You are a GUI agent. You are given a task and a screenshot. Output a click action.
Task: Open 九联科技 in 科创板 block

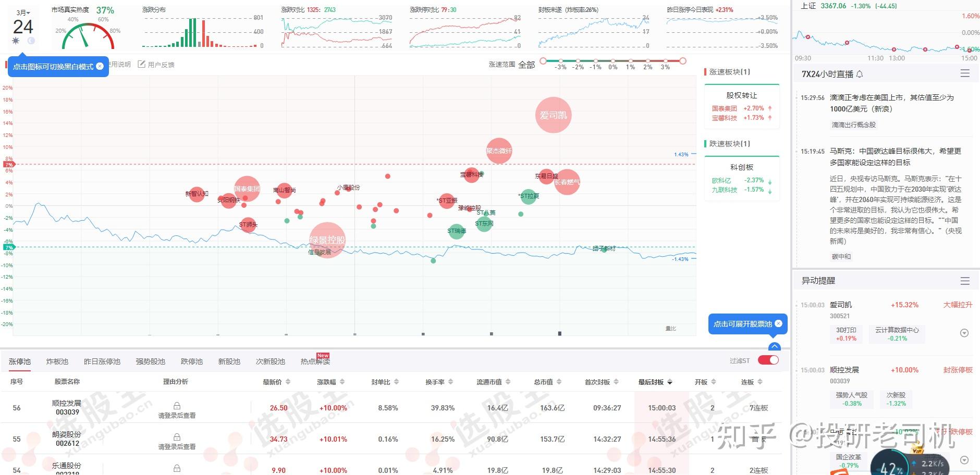point(725,190)
